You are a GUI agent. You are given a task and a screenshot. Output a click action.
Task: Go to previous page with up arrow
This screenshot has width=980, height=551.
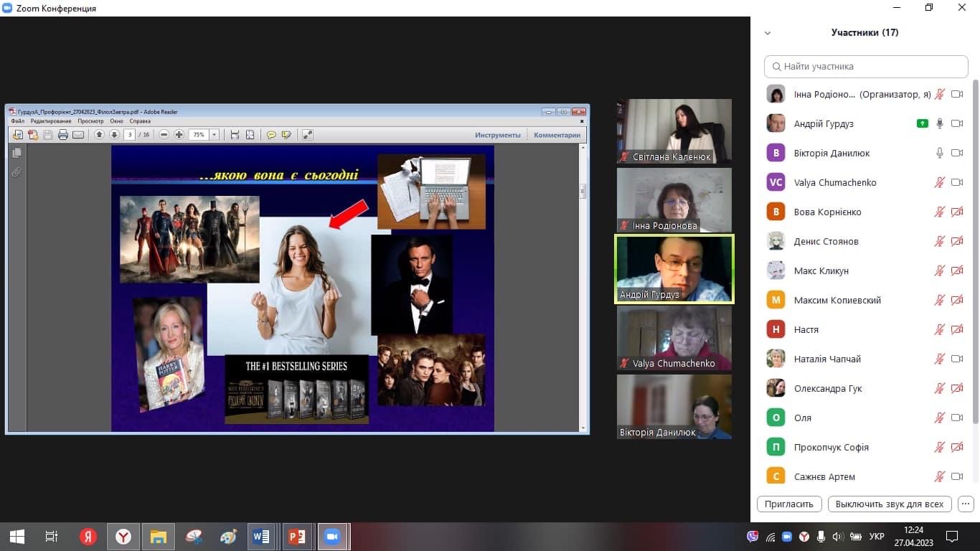click(x=100, y=135)
